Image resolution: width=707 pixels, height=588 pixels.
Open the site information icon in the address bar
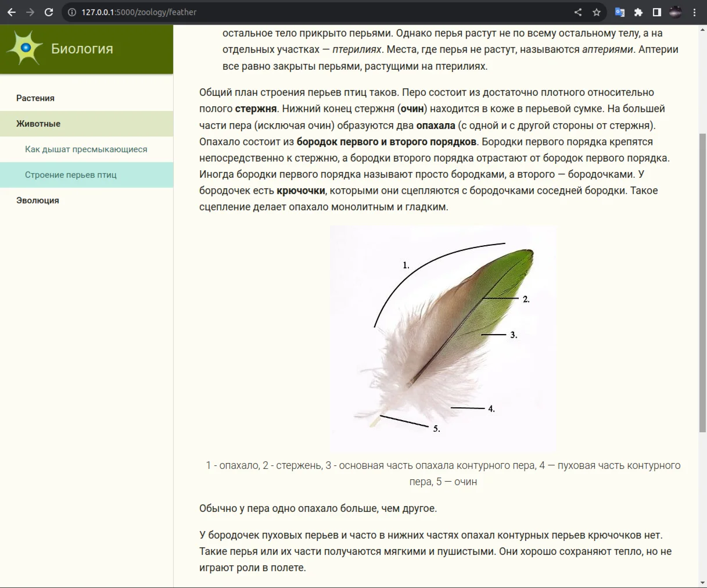(x=71, y=12)
